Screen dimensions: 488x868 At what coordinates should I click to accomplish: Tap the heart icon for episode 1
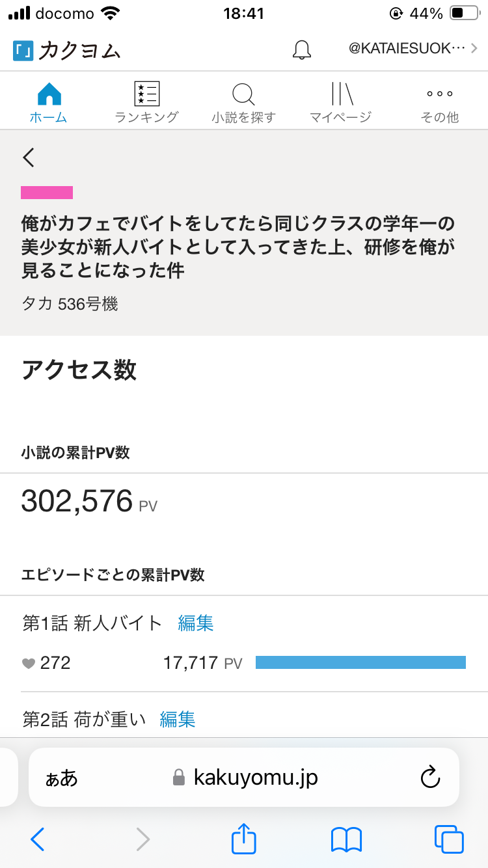28,663
